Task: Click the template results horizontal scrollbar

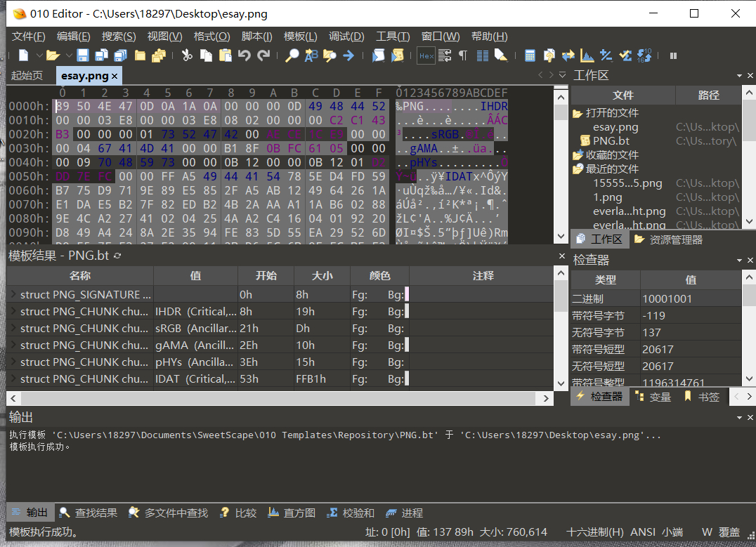Action: point(279,398)
